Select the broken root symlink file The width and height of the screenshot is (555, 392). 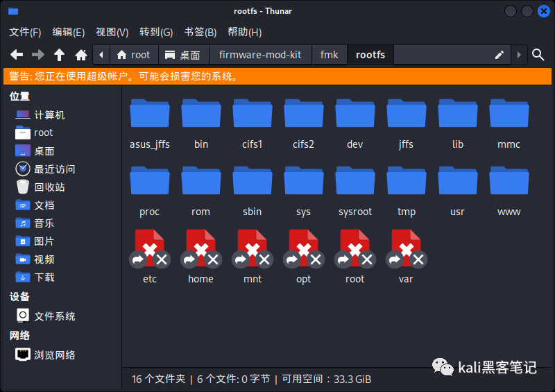coord(355,257)
